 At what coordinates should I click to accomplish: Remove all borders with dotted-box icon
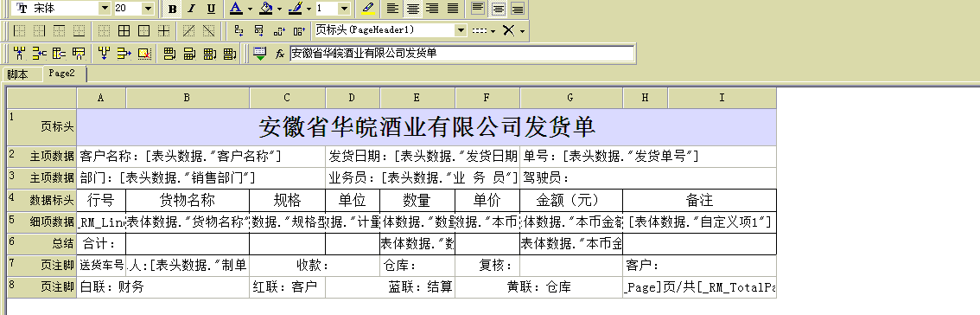(104, 30)
